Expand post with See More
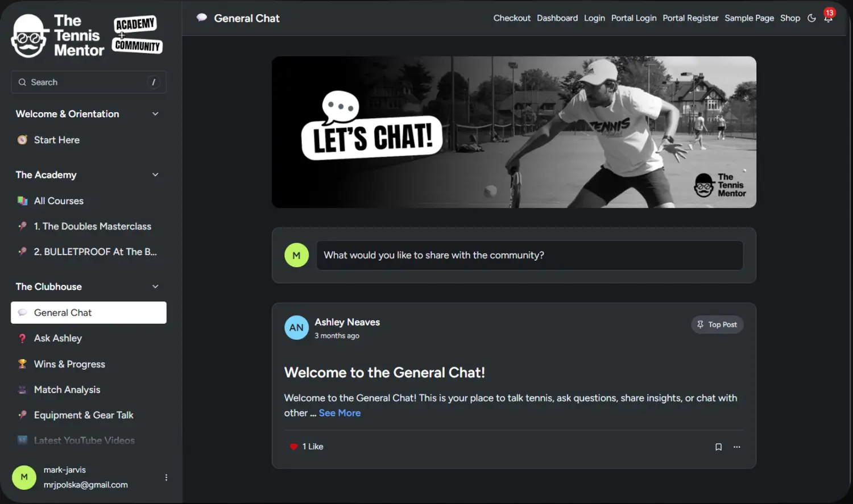Image resolution: width=853 pixels, height=504 pixels. [339, 413]
